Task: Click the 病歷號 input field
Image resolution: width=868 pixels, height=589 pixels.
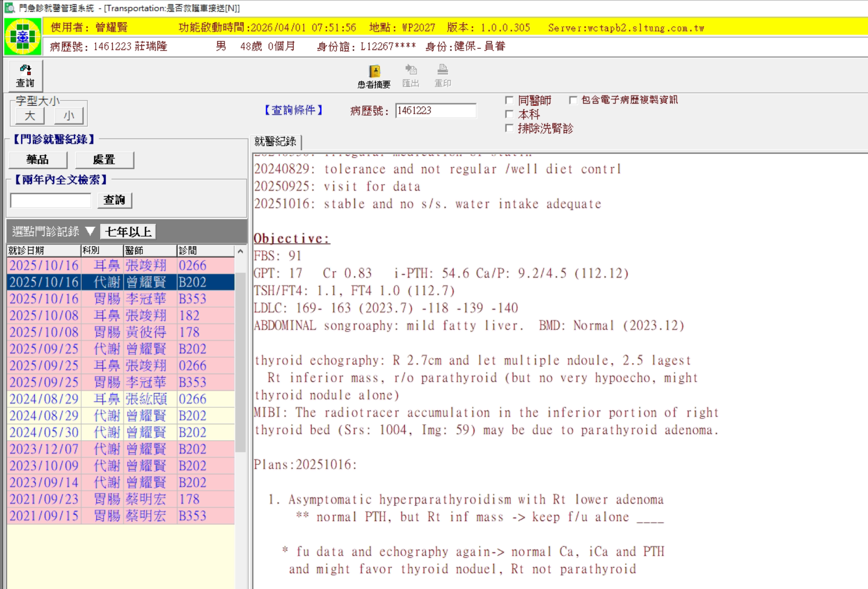Action: [435, 111]
